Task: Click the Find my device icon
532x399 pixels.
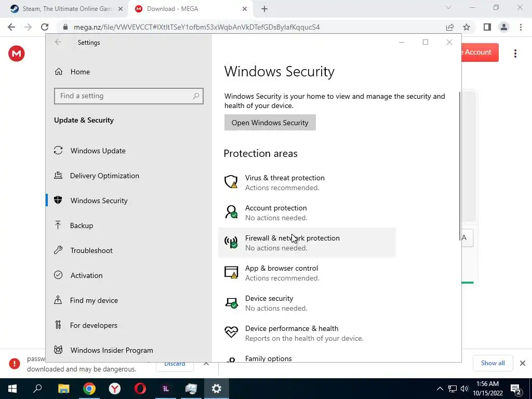Action: pos(58,300)
